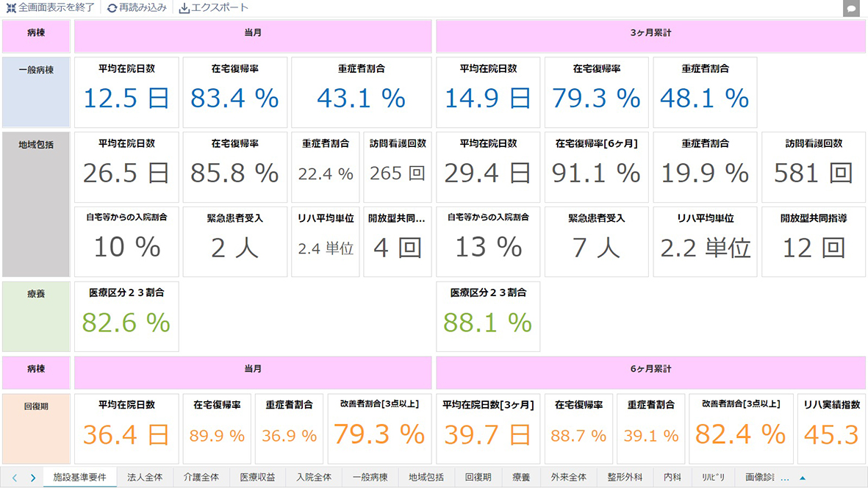Expand the sheet list up-arrow
Viewport: 868px width, 488px height.
point(803,478)
